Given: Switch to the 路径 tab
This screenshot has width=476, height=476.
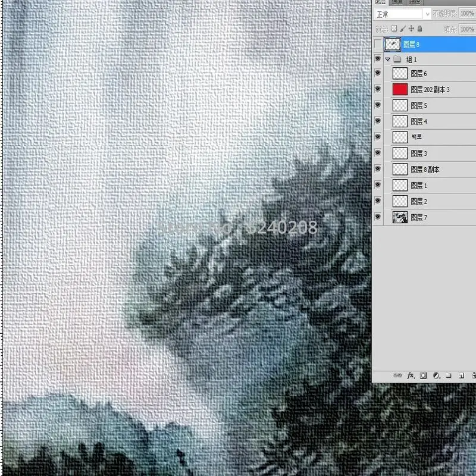Looking at the screenshot, I should click(415, 2).
